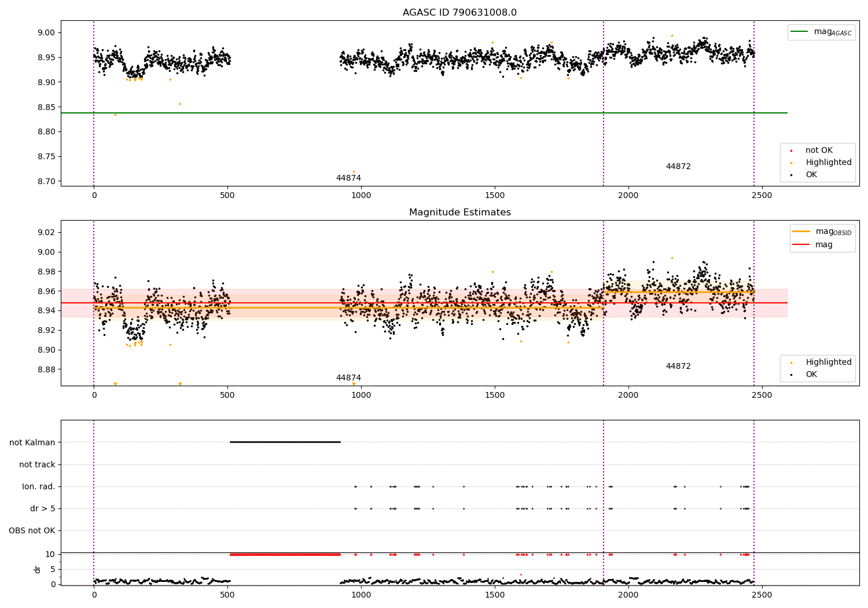Click the rotated "dr" axis label
Image resolution: width=868 pixels, height=608 pixels.
point(38,569)
